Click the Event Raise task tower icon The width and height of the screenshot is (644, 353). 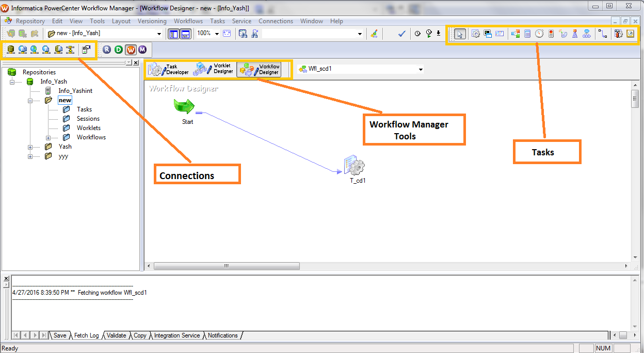575,34
